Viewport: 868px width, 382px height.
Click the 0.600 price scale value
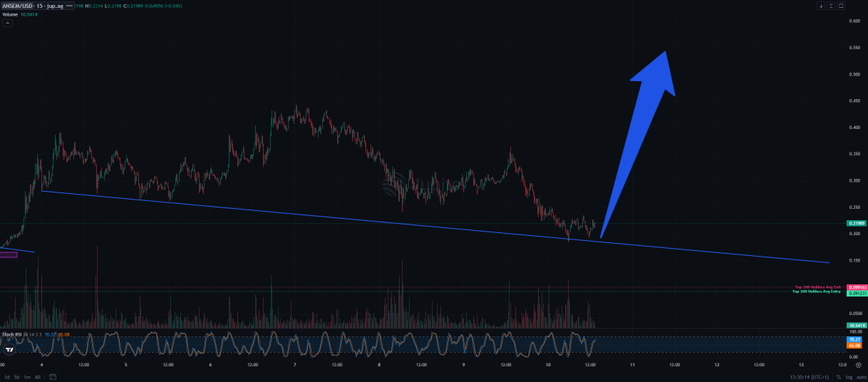tap(854, 20)
